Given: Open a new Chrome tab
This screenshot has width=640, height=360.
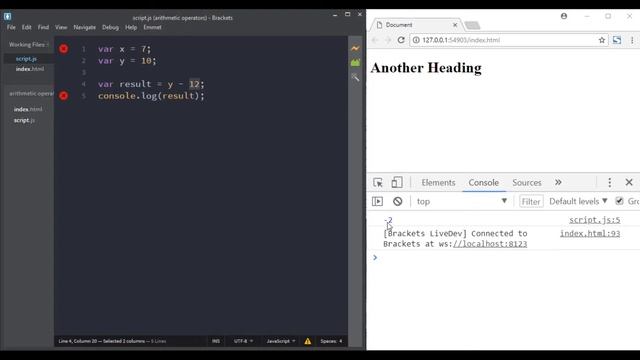Looking at the screenshot, I should pyautogui.click(x=472, y=25).
